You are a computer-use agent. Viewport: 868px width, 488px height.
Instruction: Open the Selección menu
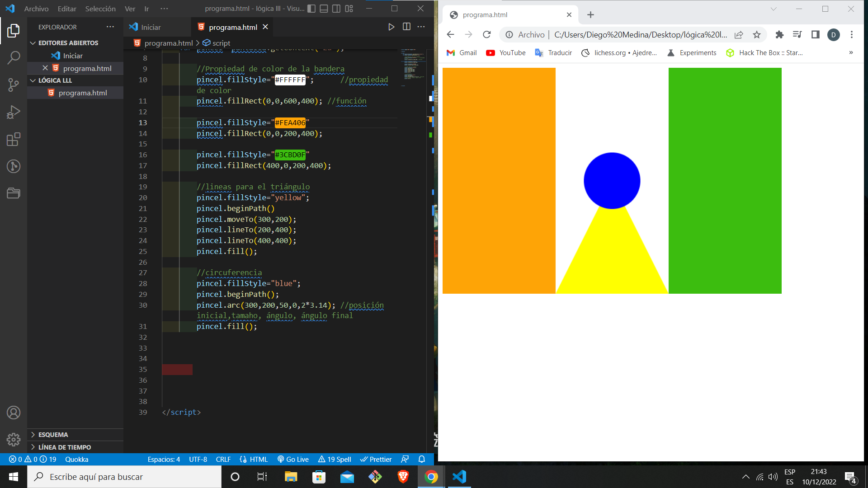click(100, 9)
